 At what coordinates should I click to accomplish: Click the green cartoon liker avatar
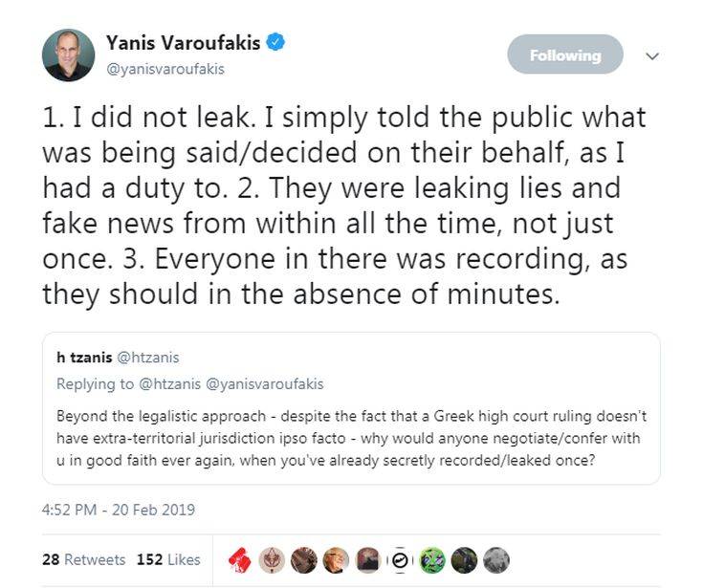click(x=432, y=559)
